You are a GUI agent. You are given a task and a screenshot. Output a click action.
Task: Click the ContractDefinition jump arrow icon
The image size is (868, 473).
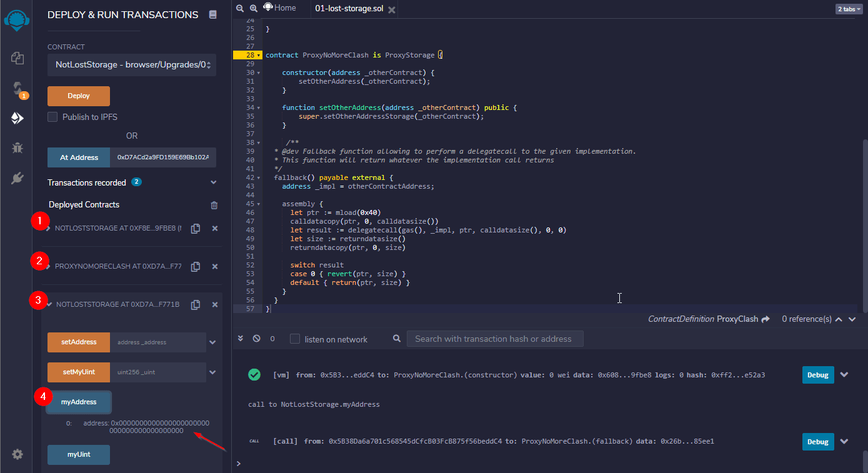(765, 319)
